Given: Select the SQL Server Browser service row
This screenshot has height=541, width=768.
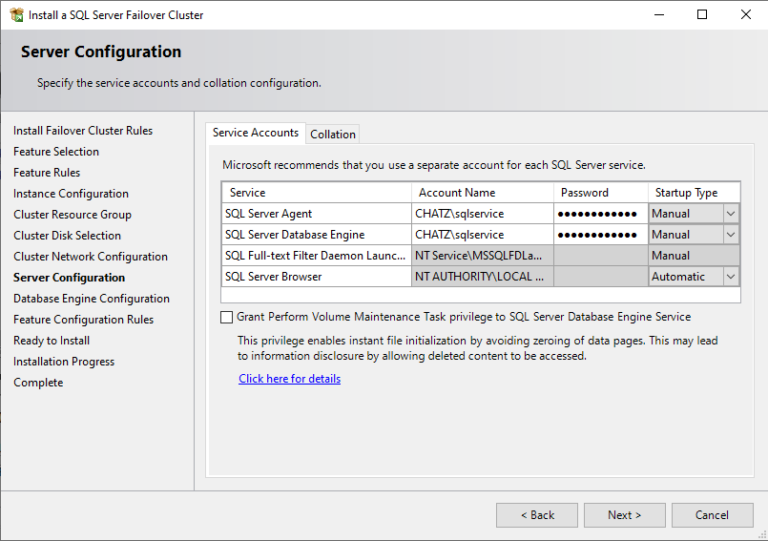Looking at the screenshot, I should (x=315, y=277).
